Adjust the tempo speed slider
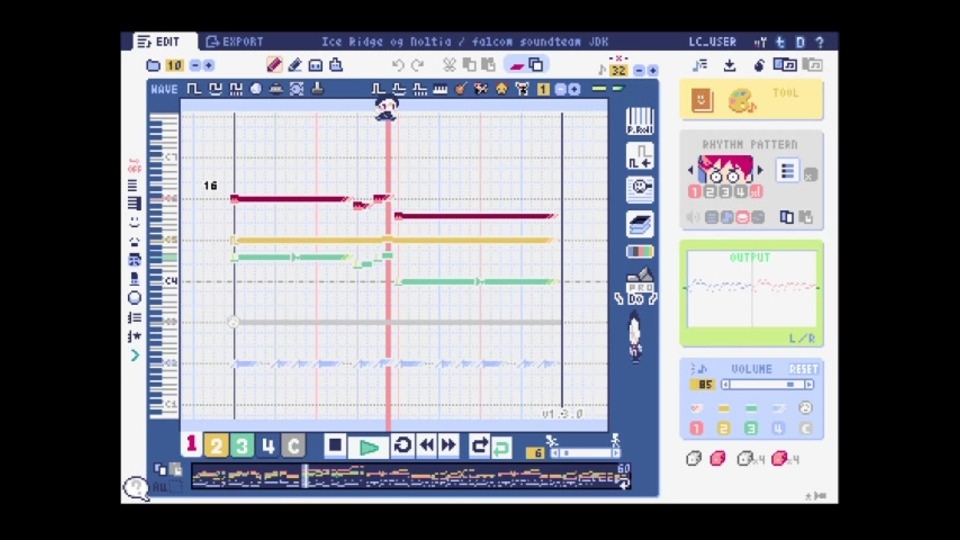 [x=585, y=453]
